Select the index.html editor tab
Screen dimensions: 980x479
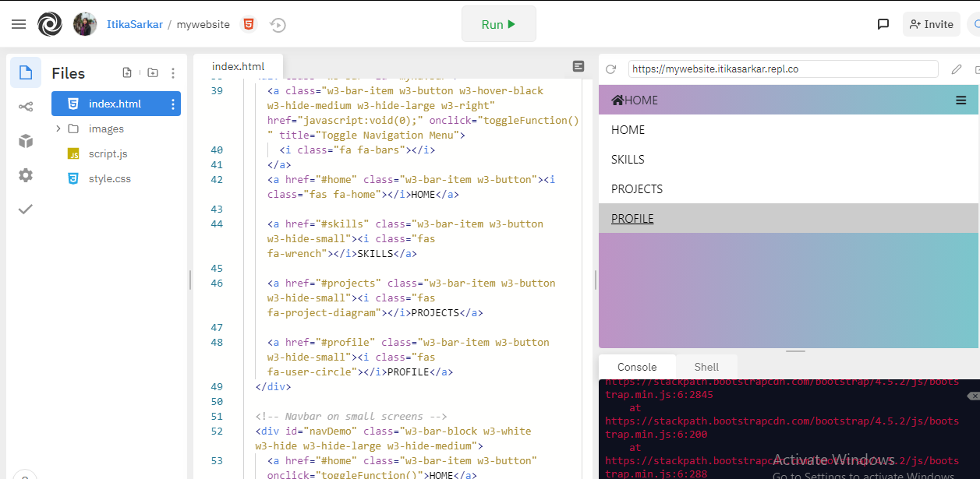click(239, 66)
